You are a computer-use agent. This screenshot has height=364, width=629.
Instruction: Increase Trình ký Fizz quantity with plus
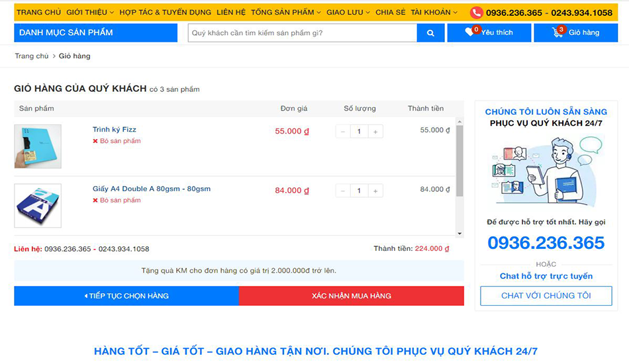pos(375,132)
